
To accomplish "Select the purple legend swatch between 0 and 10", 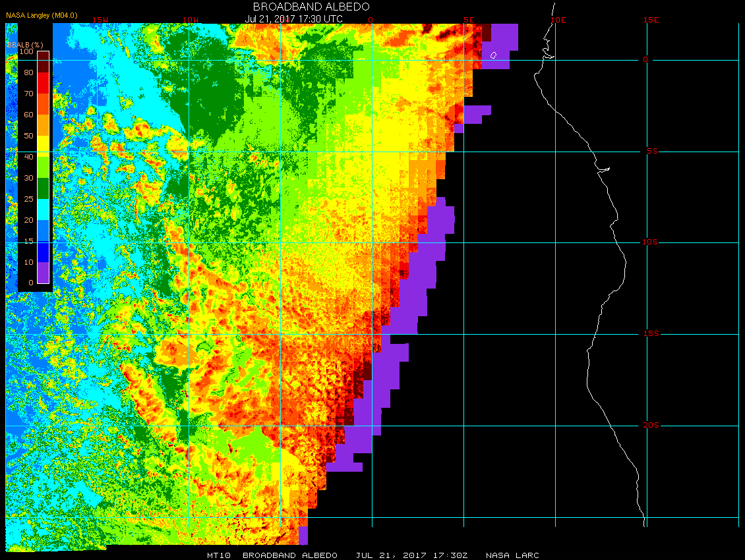I will 44,273.
